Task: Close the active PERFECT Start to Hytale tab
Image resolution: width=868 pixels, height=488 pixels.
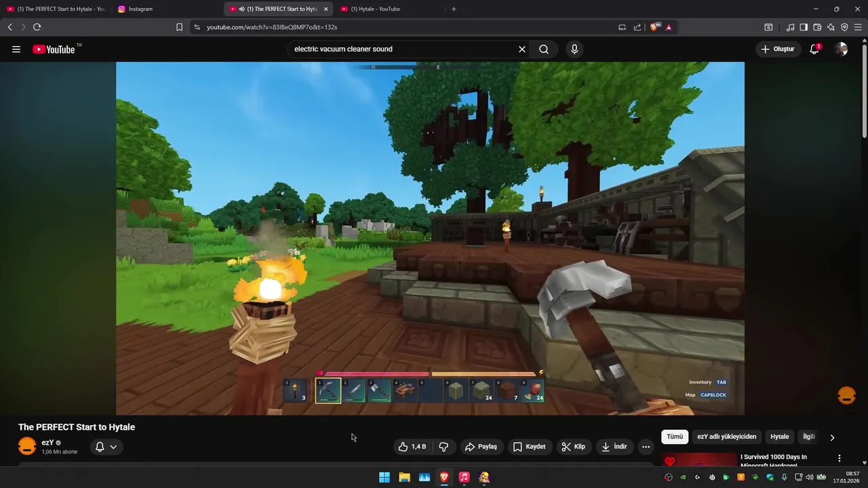Action: point(326,9)
